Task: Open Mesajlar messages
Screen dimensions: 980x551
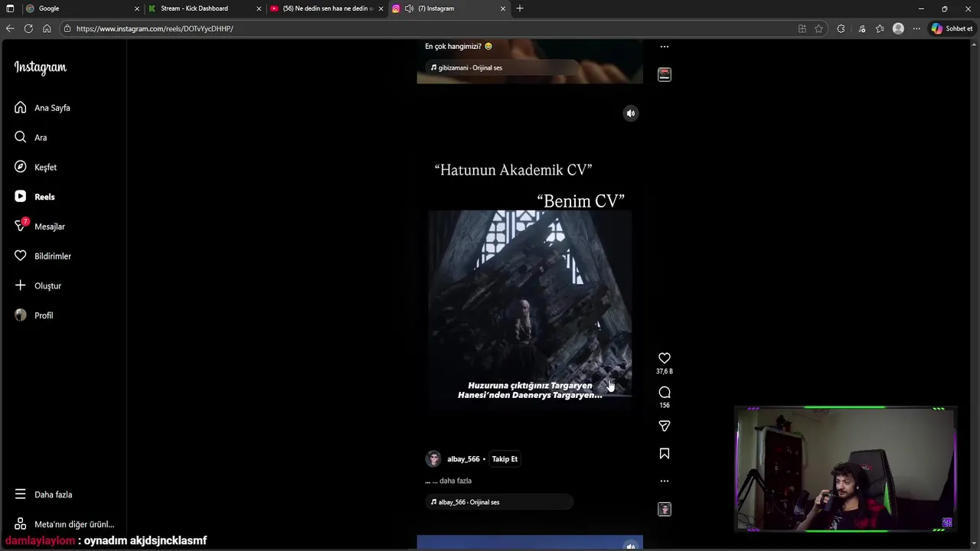Action: 49,227
